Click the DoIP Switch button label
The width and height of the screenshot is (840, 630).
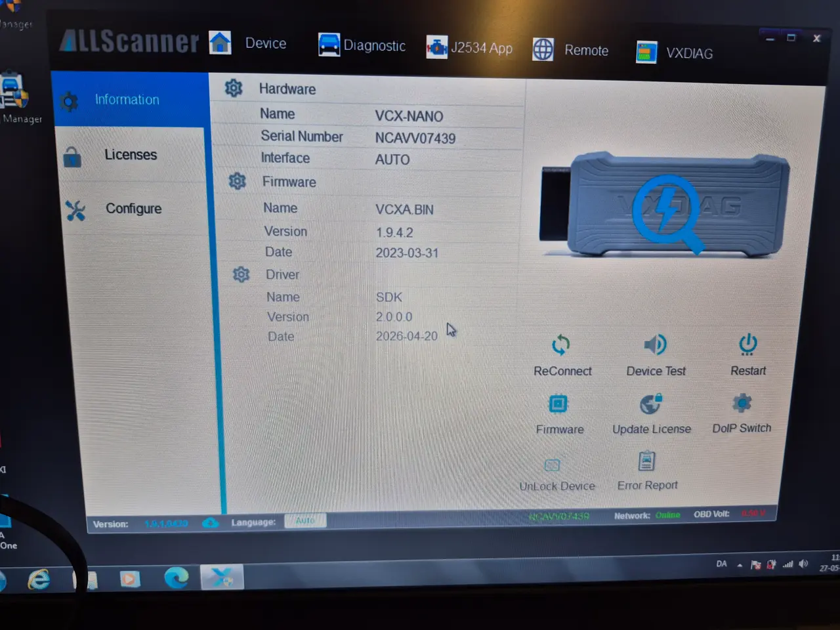(742, 428)
